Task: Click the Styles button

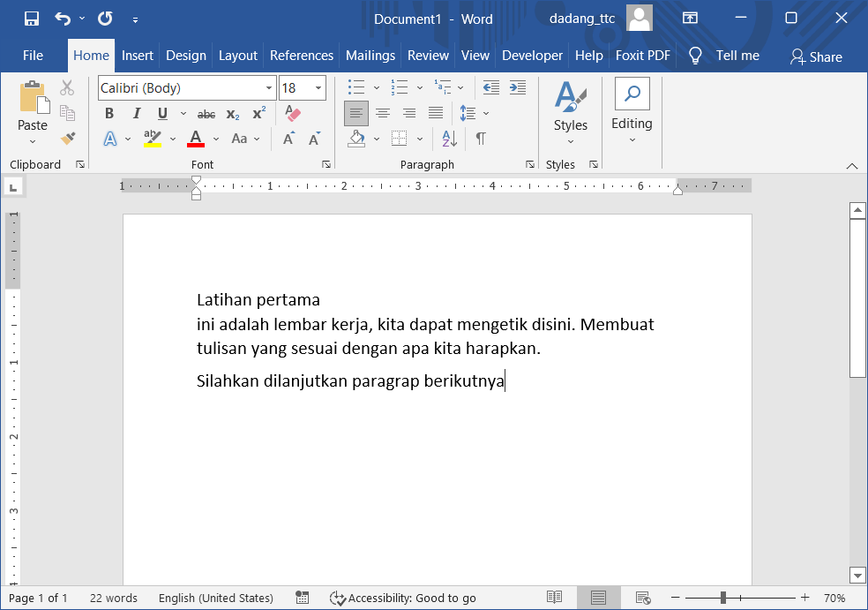Action: coord(570,109)
